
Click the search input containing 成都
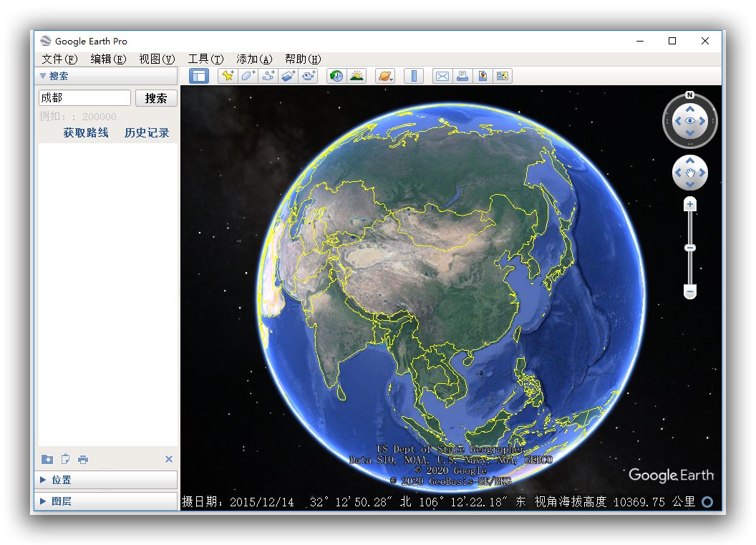tap(84, 97)
